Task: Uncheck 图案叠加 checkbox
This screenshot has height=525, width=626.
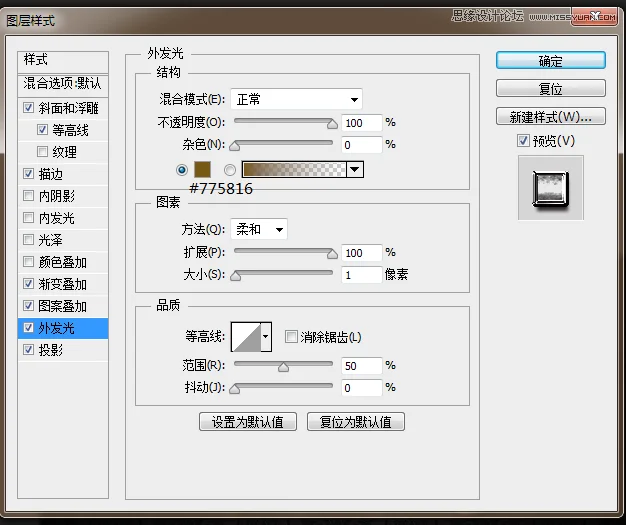Action: (28, 306)
